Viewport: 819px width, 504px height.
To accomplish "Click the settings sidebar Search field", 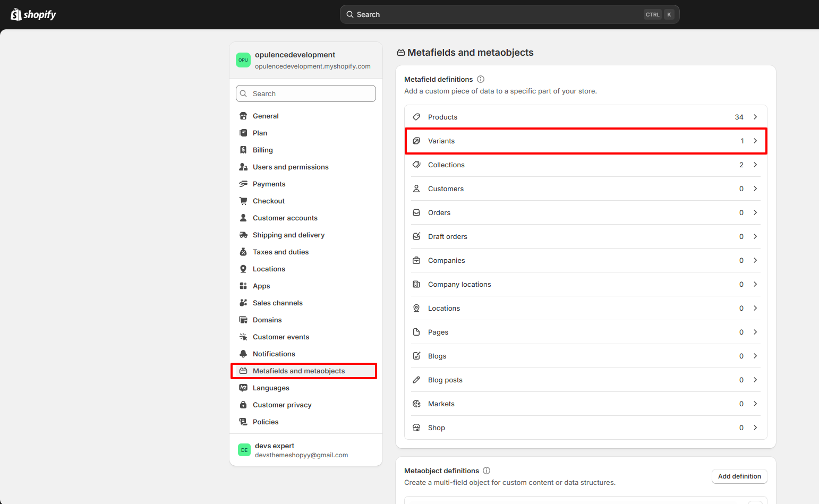I will [306, 93].
